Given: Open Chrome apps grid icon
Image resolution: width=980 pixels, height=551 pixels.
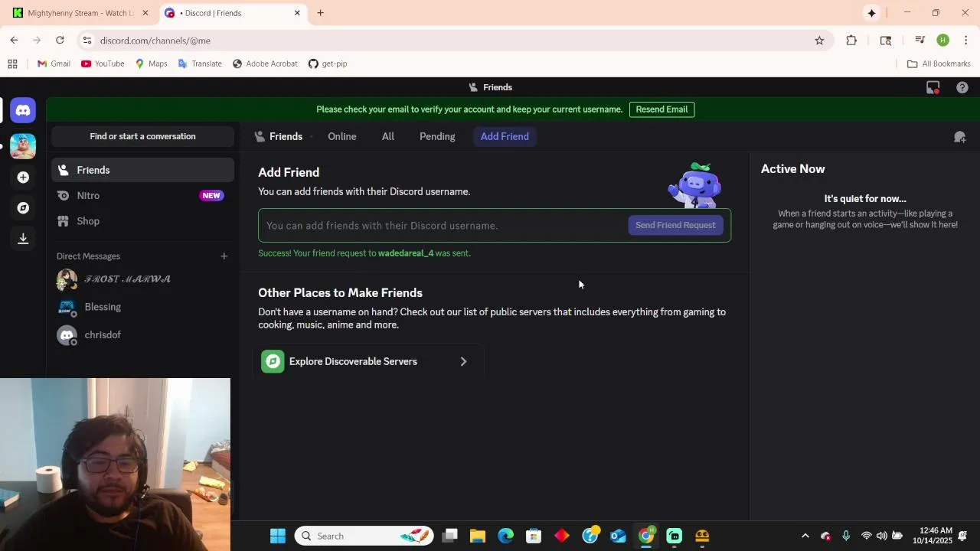Looking at the screenshot, I should coord(12,64).
